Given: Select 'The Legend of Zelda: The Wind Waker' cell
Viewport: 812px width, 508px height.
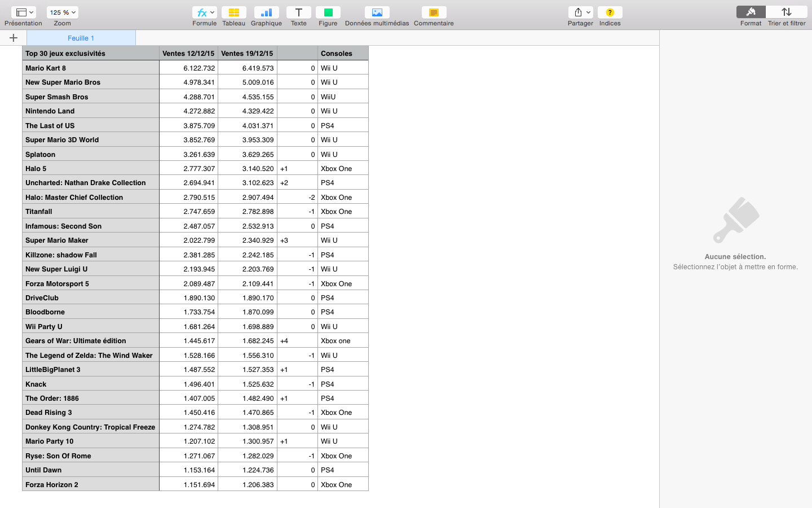Looking at the screenshot, I should click(91, 356).
